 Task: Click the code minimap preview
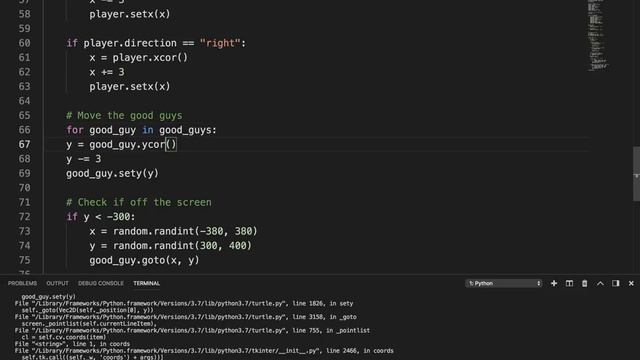pos(598,36)
